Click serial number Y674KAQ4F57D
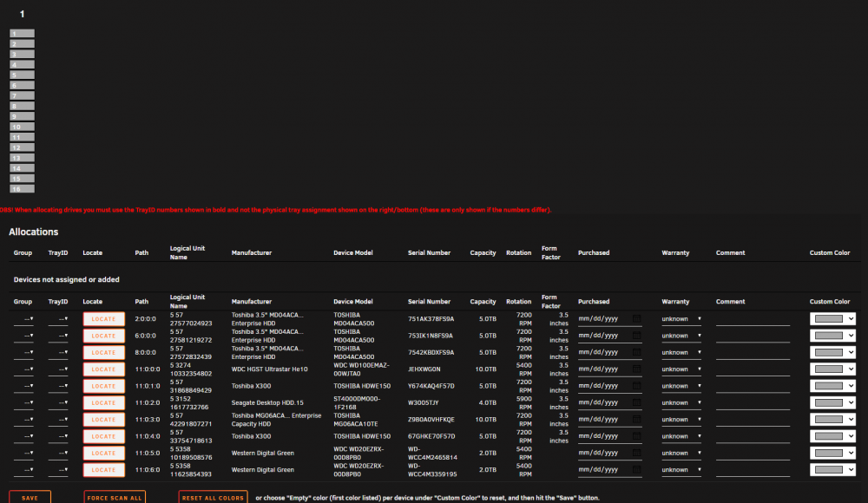This screenshot has width=868, height=503. 431,386
